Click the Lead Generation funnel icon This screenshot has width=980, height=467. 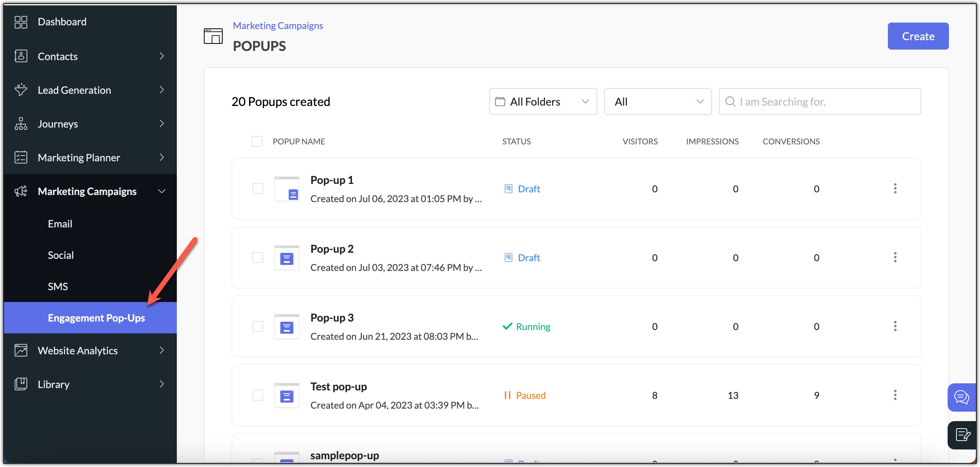21,90
